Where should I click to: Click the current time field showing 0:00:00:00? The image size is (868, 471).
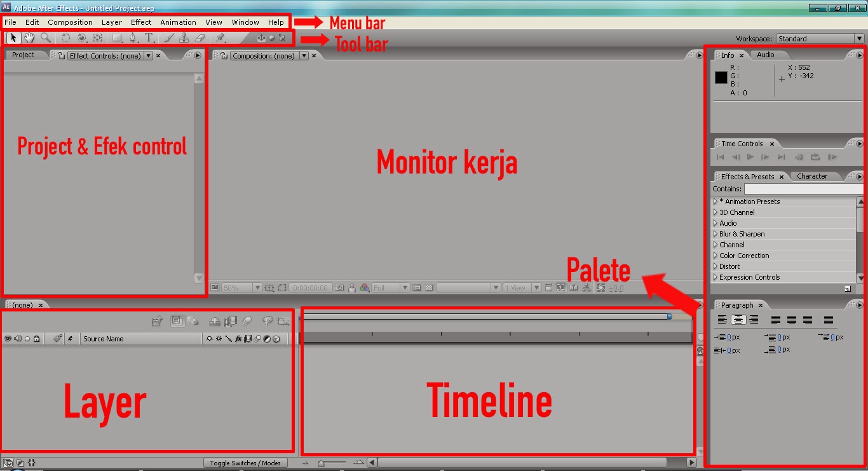pos(310,287)
